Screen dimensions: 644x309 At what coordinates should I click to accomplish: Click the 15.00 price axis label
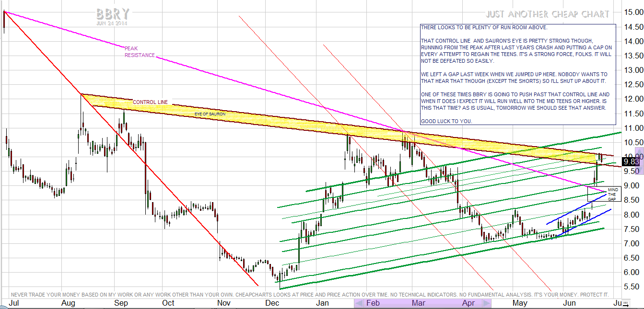pyautogui.click(x=632, y=12)
